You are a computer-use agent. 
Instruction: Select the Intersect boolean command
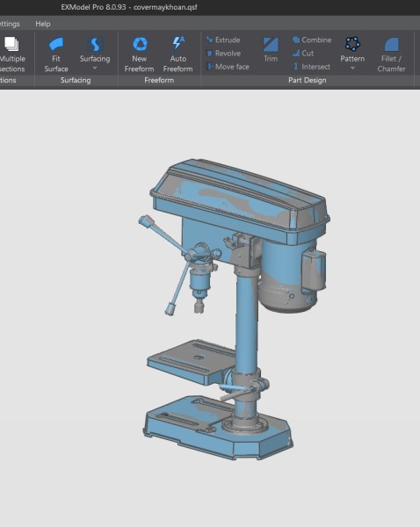coord(311,67)
